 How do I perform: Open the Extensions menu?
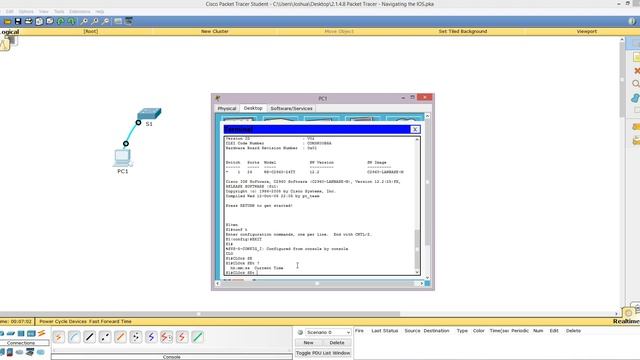point(80,11)
